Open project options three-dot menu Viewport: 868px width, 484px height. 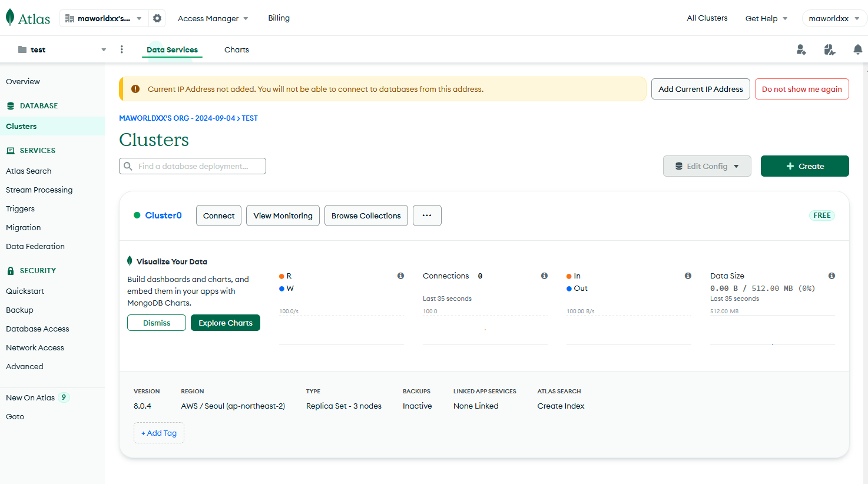pyautogui.click(x=122, y=49)
